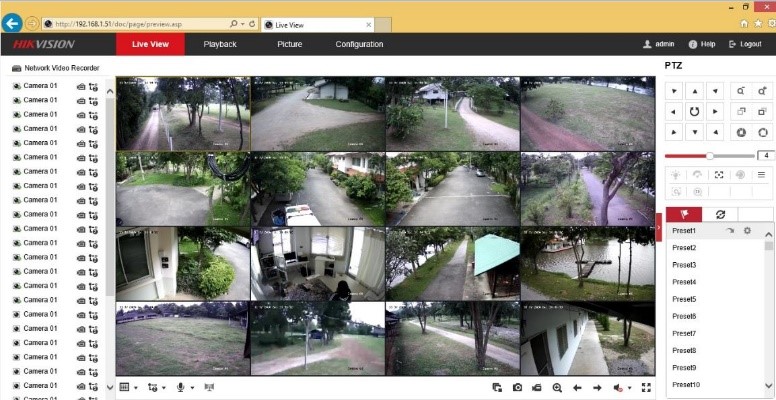Click auxiliary focus icon in PTZ panel

point(719,174)
